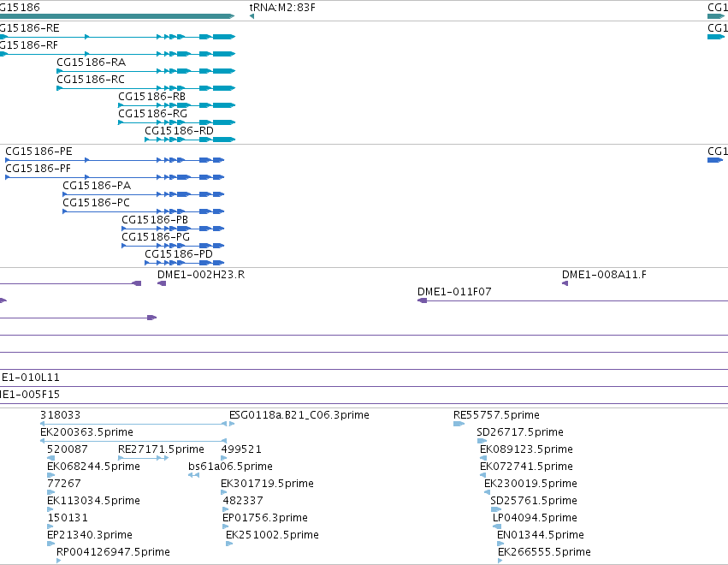Click the SD25761.5prime EST arrow glyph

tap(496, 509)
